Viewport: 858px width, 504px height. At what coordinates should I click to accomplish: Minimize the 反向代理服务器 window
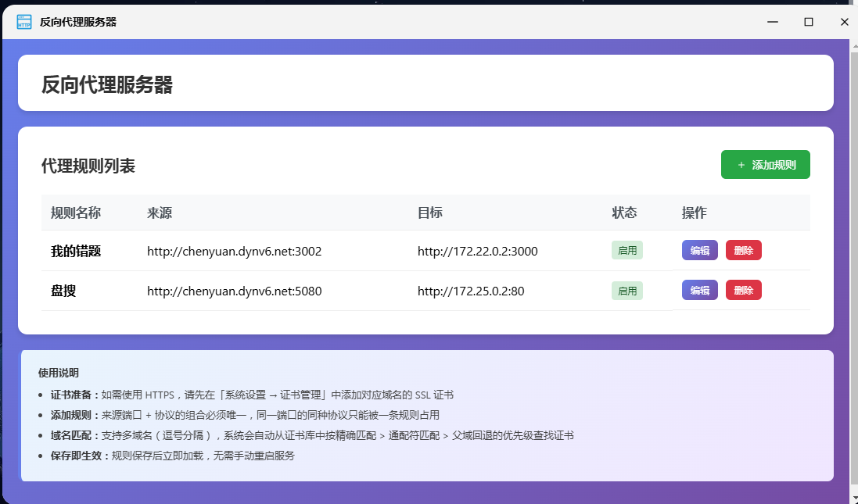(x=773, y=22)
